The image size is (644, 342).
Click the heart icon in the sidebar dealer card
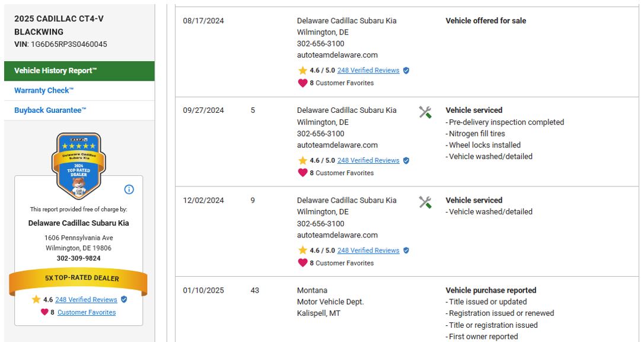[x=44, y=312]
